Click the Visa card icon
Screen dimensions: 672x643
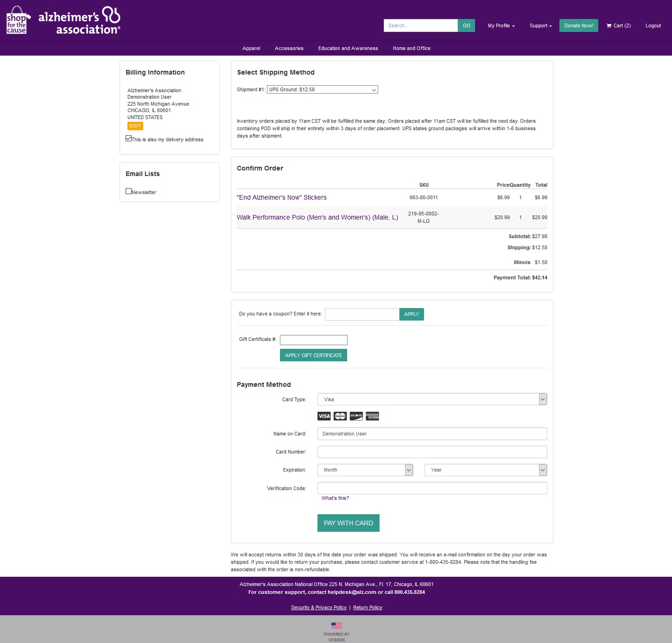pos(324,416)
